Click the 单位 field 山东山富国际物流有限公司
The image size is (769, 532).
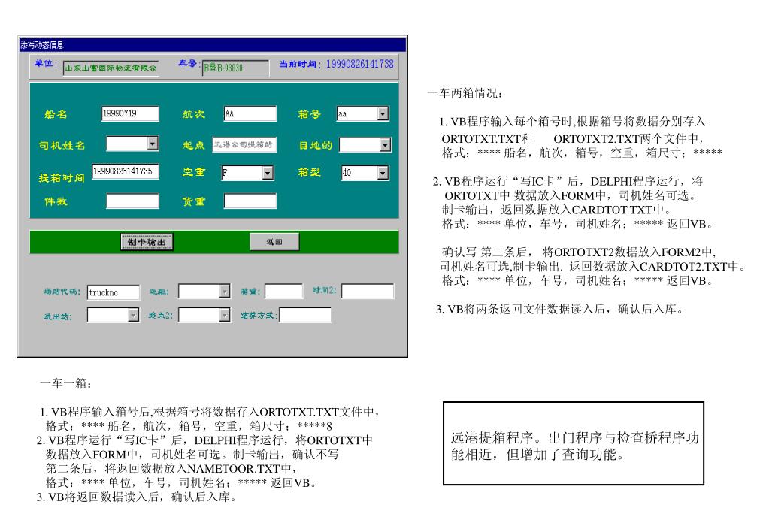pos(111,68)
